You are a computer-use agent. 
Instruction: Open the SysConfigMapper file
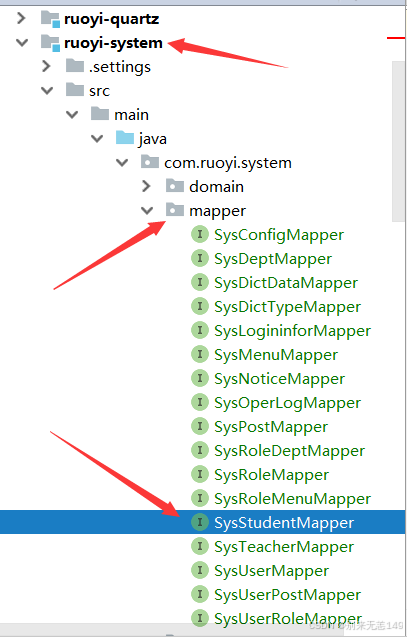279,235
